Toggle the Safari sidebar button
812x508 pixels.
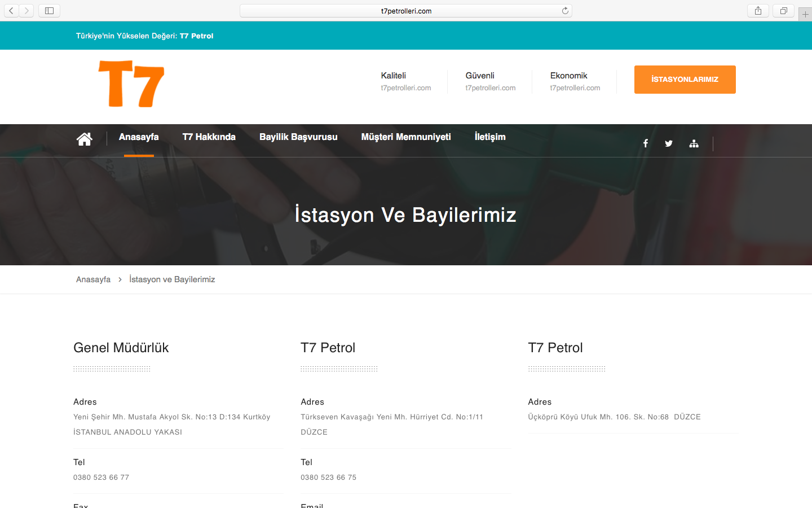(49, 11)
